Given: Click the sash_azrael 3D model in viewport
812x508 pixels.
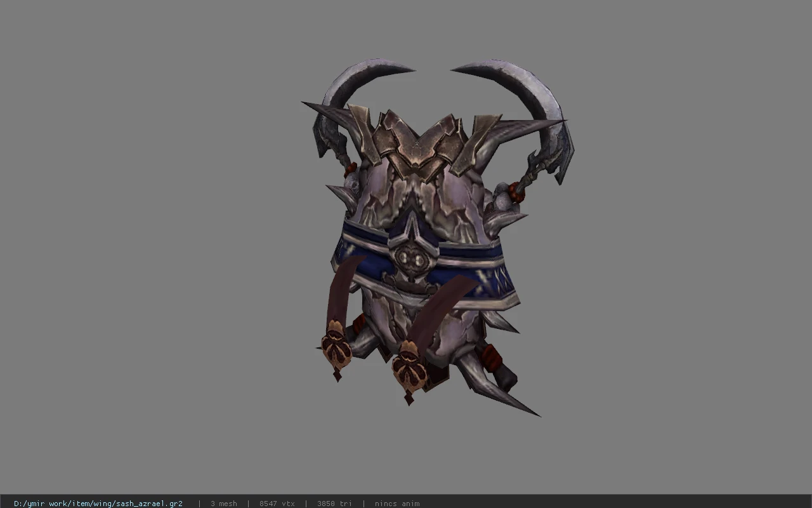Looking at the screenshot, I should pyautogui.click(x=438, y=238).
